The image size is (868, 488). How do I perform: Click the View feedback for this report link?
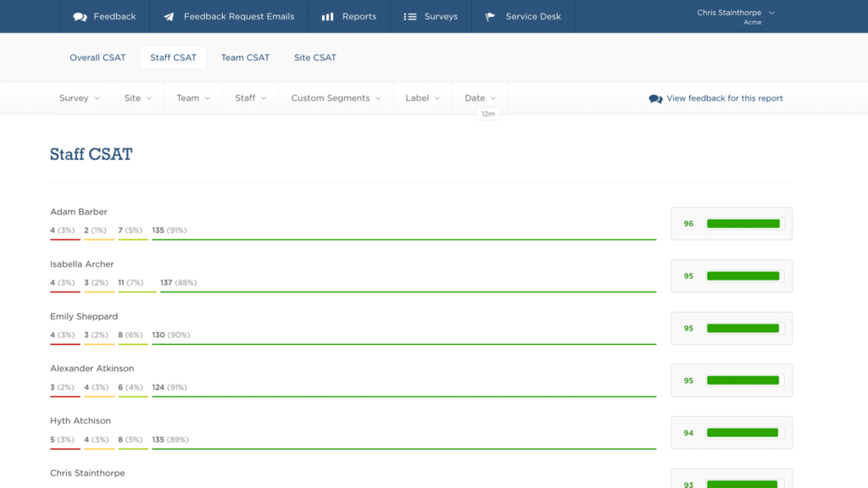[725, 97]
